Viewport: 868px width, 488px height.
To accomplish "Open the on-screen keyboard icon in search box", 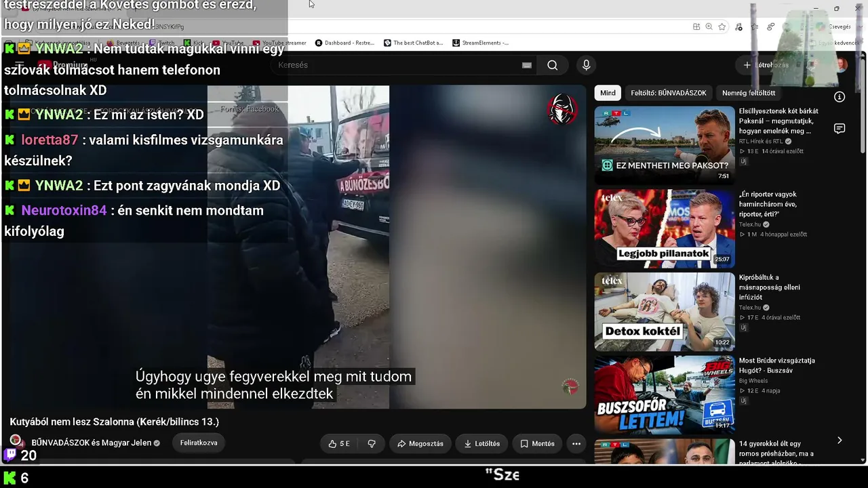I will [527, 65].
